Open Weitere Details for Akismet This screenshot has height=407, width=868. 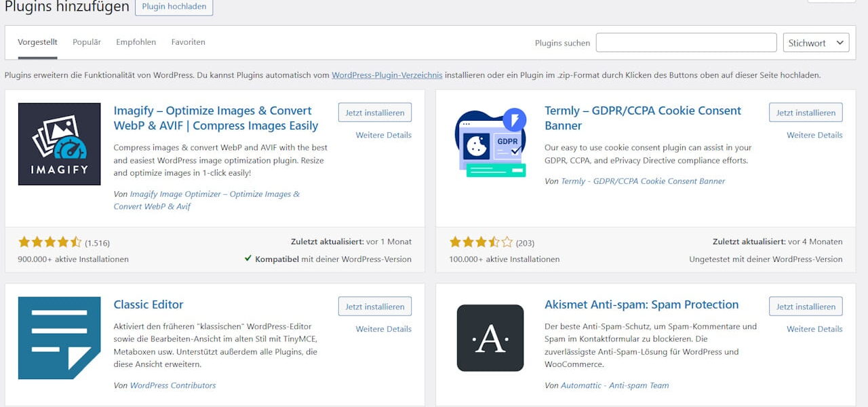(814, 329)
